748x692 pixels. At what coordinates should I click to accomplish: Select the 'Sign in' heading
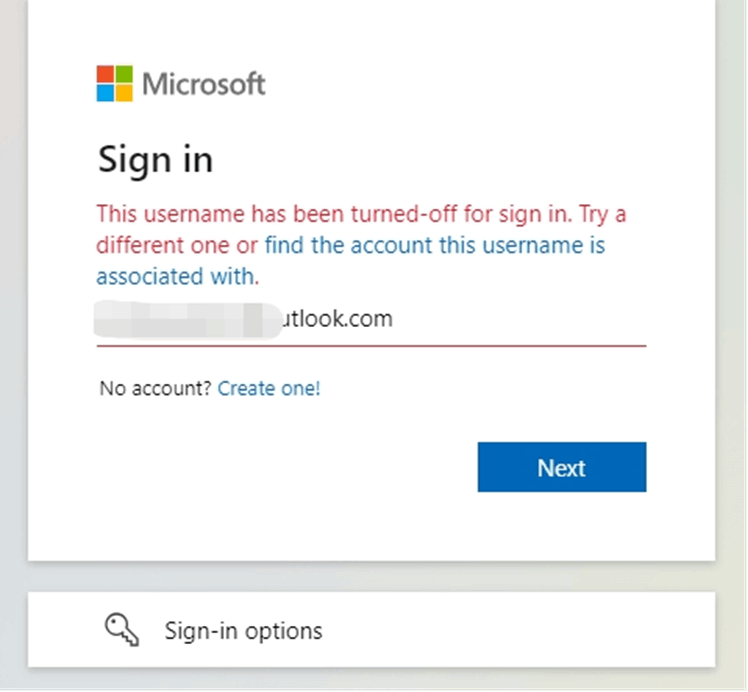156,160
